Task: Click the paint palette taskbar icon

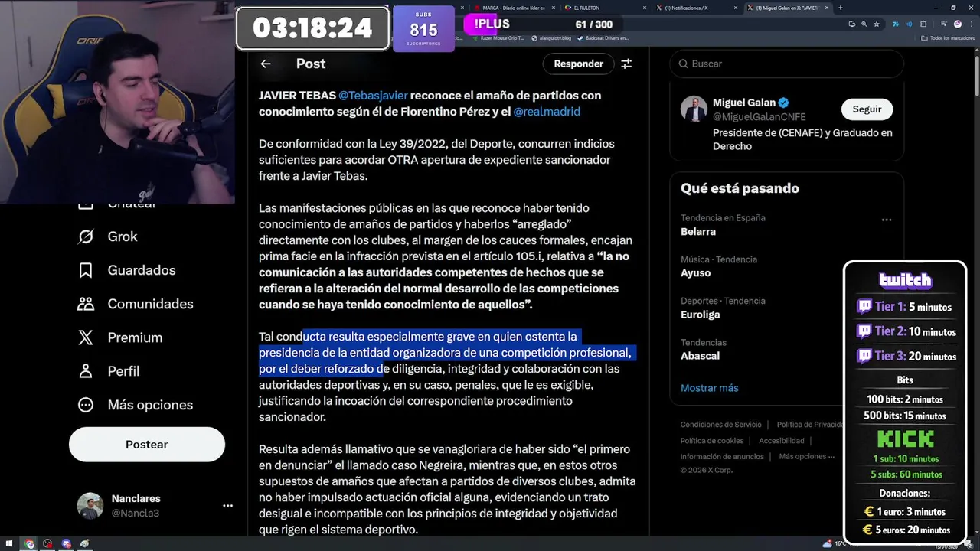Action: 85,543
